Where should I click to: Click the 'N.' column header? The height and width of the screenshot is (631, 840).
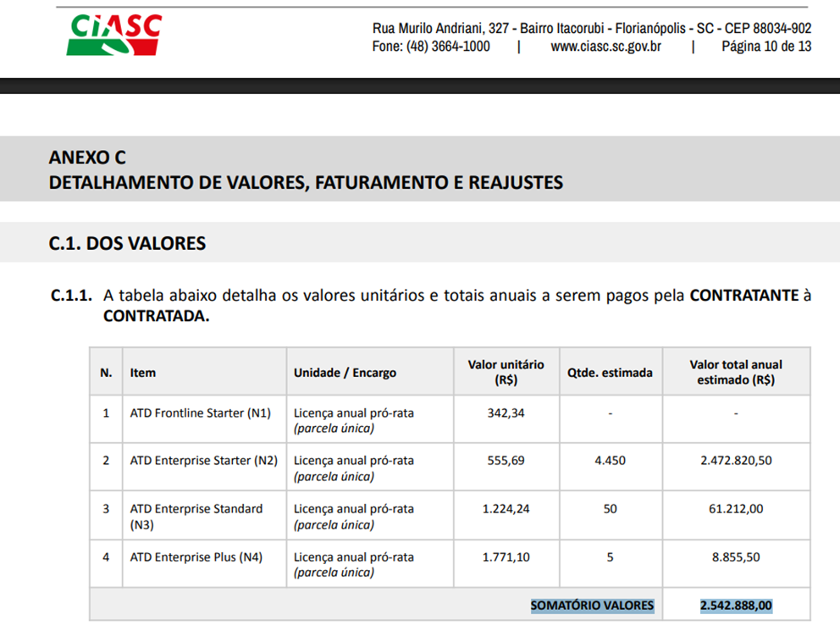click(x=106, y=373)
